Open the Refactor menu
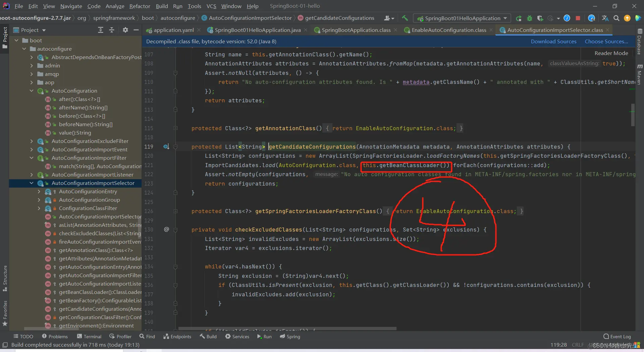This screenshot has width=644, height=352. click(x=140, y=6)
